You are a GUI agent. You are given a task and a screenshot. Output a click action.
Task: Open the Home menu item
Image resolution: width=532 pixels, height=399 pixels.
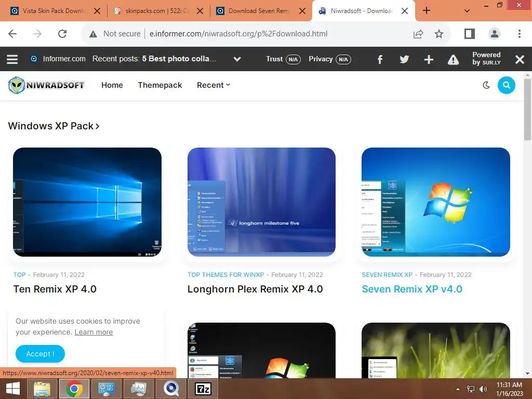point(112,85)
